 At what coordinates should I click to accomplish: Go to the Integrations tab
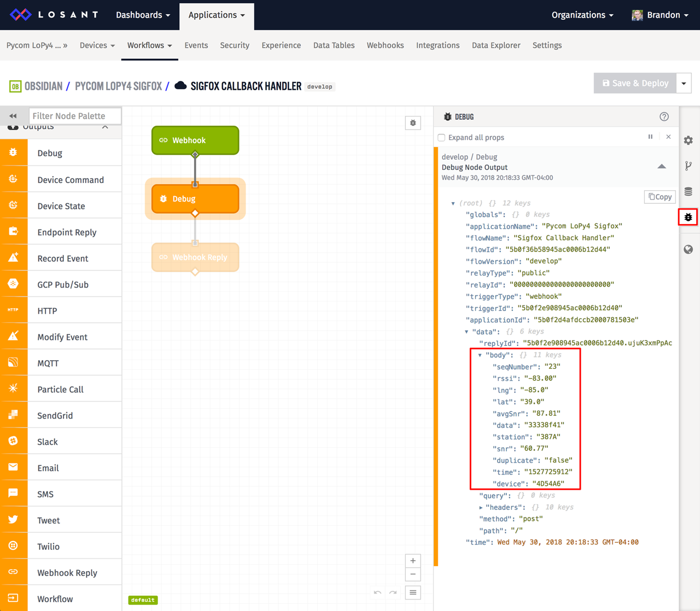pos(437,45)
